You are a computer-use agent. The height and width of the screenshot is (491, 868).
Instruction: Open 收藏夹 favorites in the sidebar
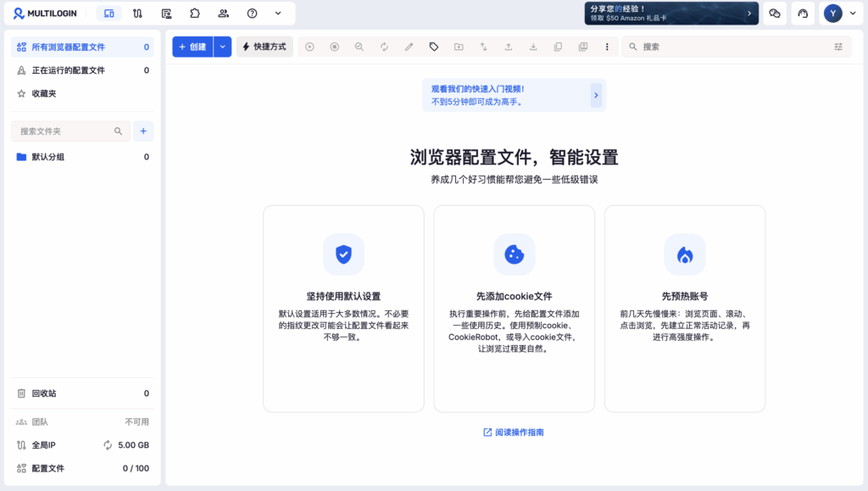(82, 93)
